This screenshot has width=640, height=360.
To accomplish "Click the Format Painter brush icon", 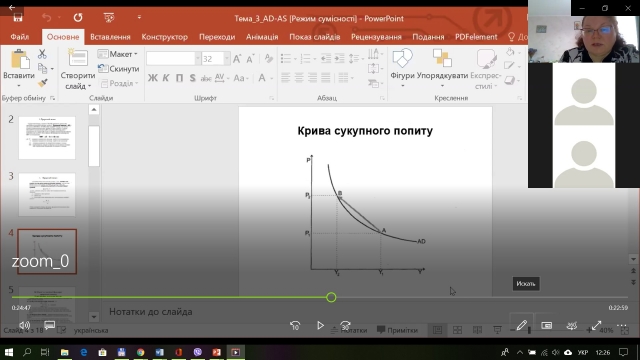I will [42, 83].
